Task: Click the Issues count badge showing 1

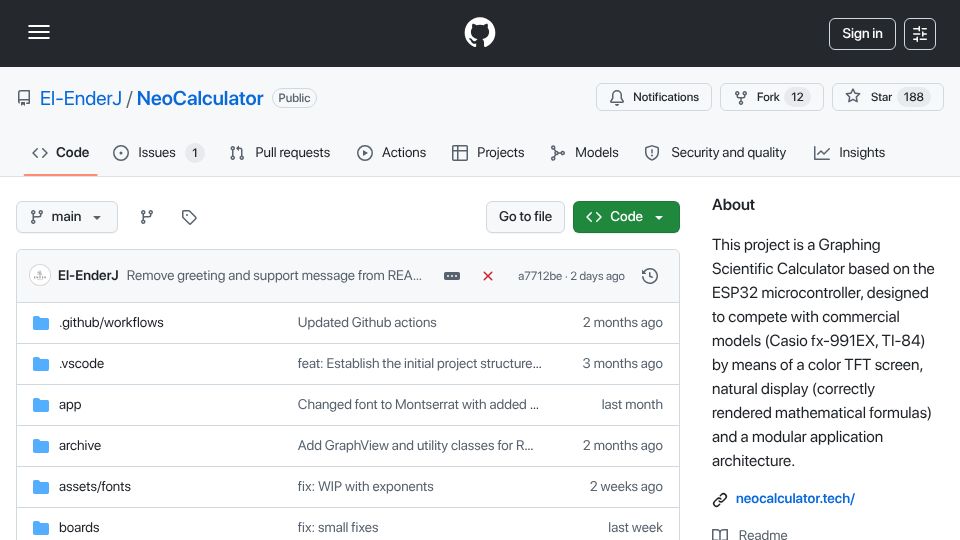Action: click(195, 152)
